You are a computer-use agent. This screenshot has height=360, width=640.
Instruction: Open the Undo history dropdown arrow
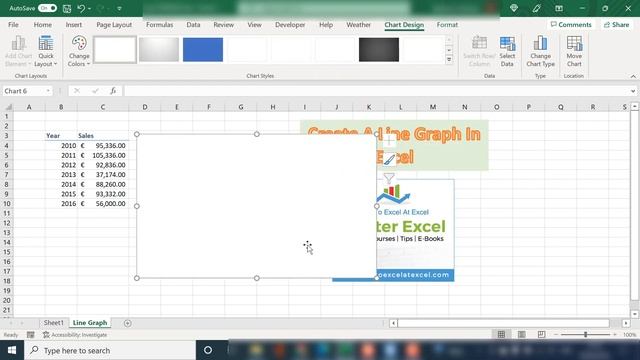89,9
